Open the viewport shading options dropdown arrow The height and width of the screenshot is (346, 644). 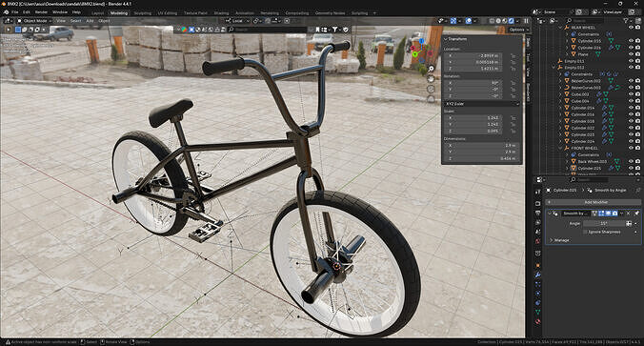(x=517, y=21)
